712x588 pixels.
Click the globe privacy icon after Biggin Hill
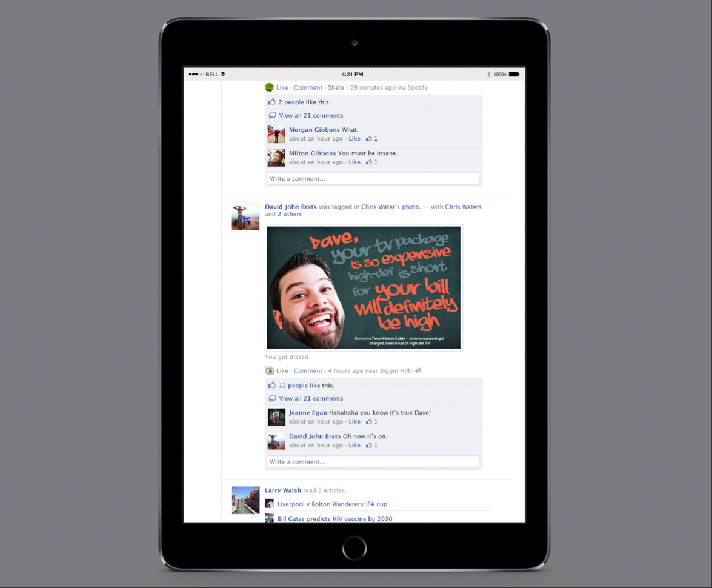click(x=418, y=370)
